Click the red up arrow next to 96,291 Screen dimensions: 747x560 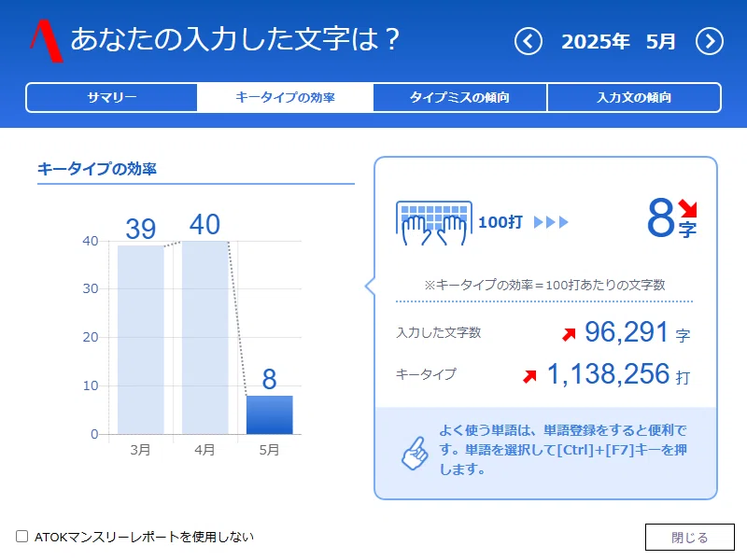click(x=569, y=334)
